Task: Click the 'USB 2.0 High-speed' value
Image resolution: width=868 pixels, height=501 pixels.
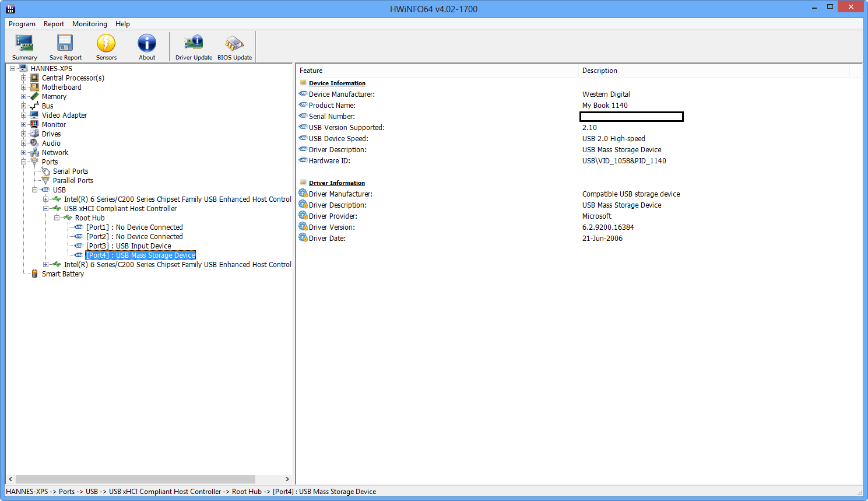Action: point(613,138)
